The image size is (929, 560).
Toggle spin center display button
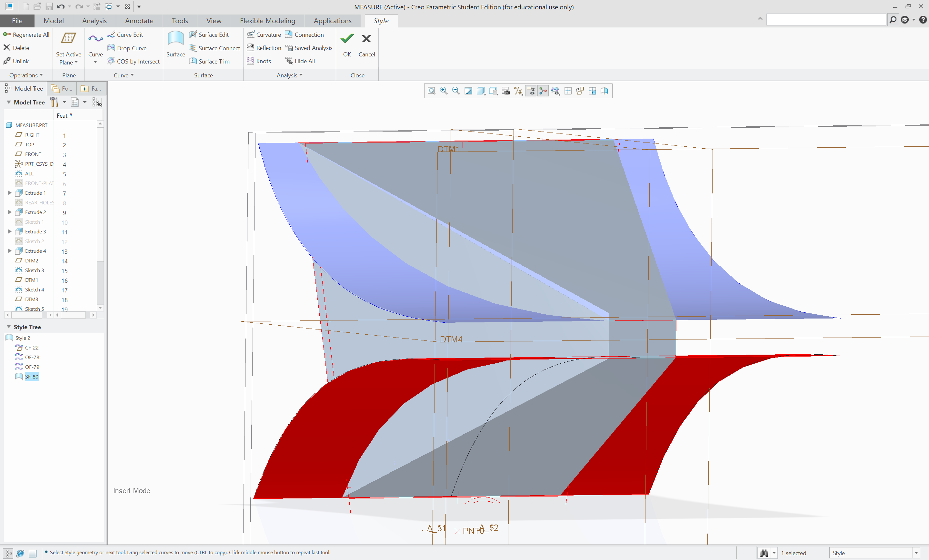tap(543, 91)
